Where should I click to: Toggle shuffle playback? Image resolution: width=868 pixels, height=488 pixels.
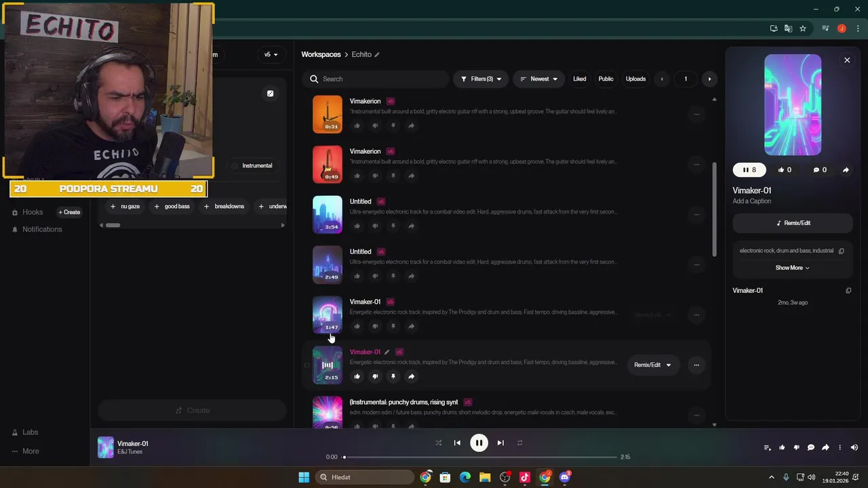pyautogui.click(x=438, y=443)
